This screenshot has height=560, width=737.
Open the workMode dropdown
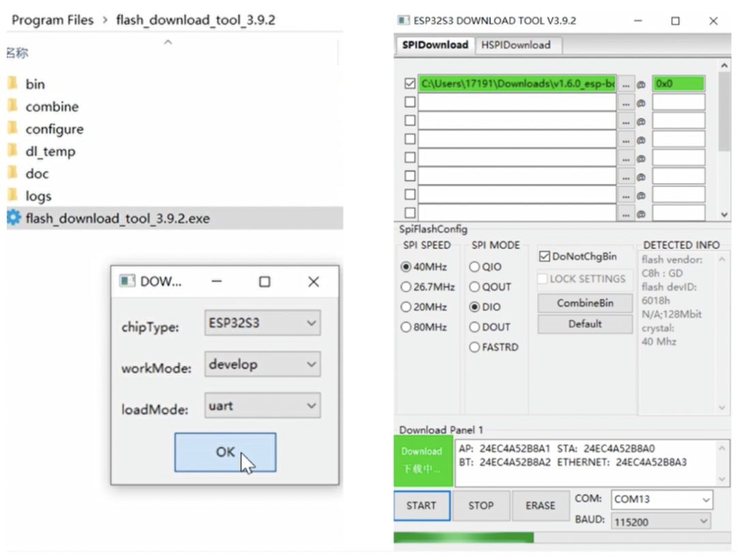point(262,364)
